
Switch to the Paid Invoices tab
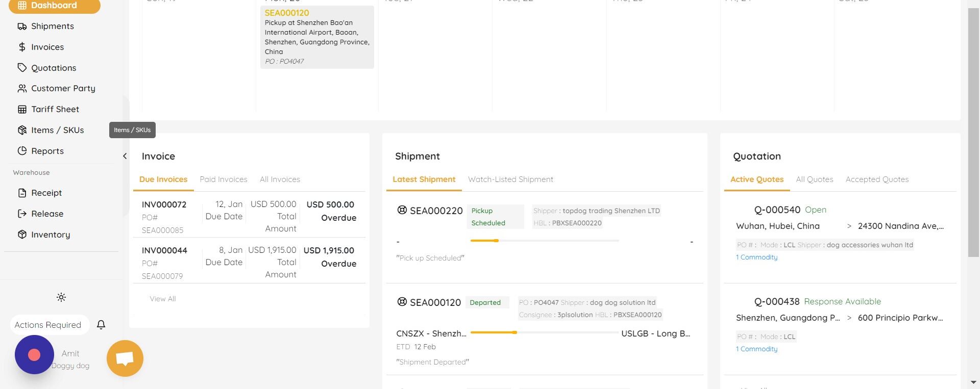[224, 179]
